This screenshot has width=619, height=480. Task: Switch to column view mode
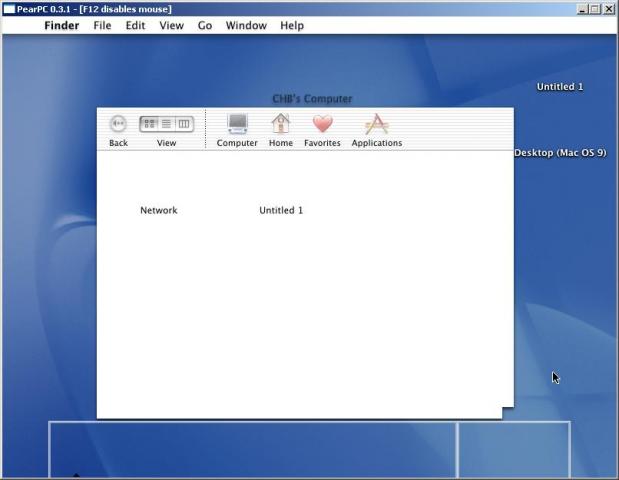pos(184,124)
